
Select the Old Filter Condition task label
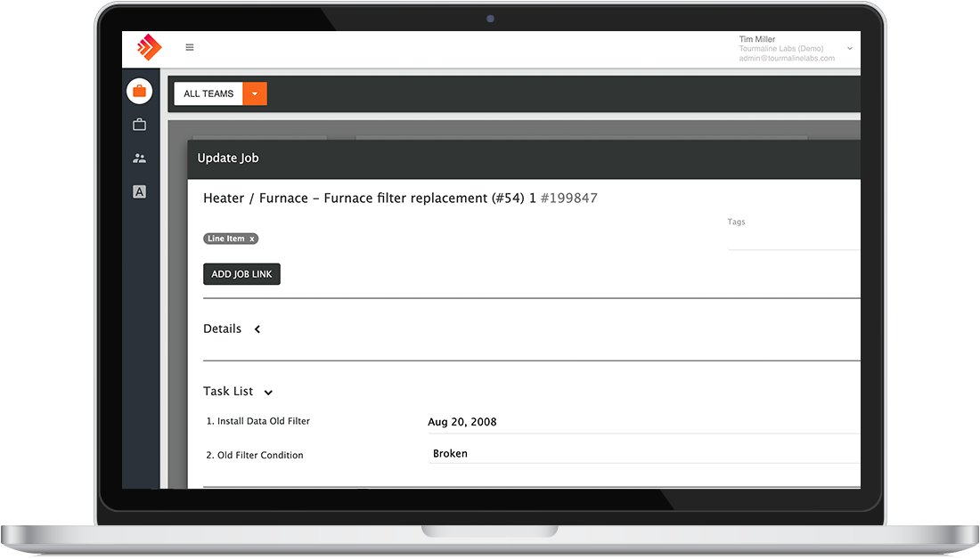[x=253, y=455]
